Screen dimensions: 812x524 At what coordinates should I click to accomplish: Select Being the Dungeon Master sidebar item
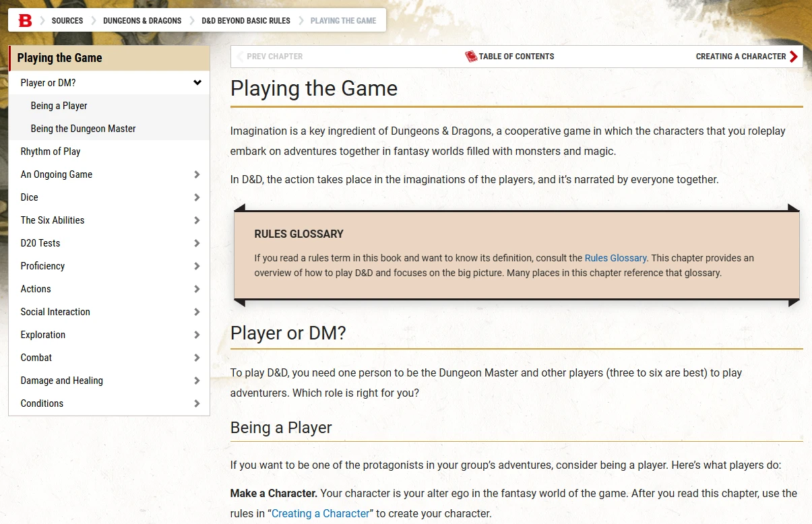point(83,129)
